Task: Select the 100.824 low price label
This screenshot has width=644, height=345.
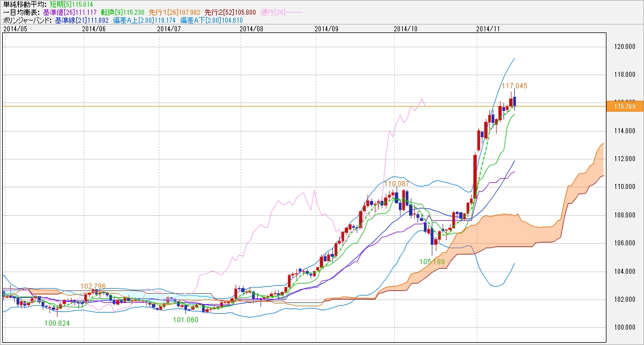Action: (58, 323)
